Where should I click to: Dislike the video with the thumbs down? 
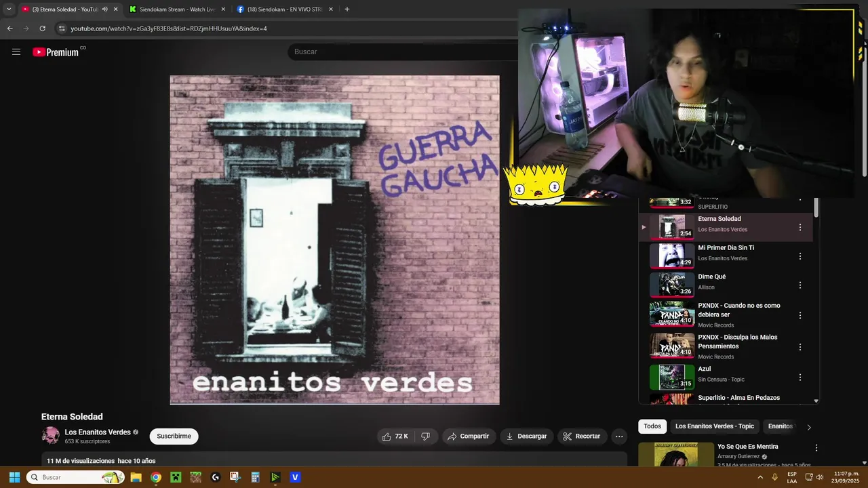click(426, 436)
